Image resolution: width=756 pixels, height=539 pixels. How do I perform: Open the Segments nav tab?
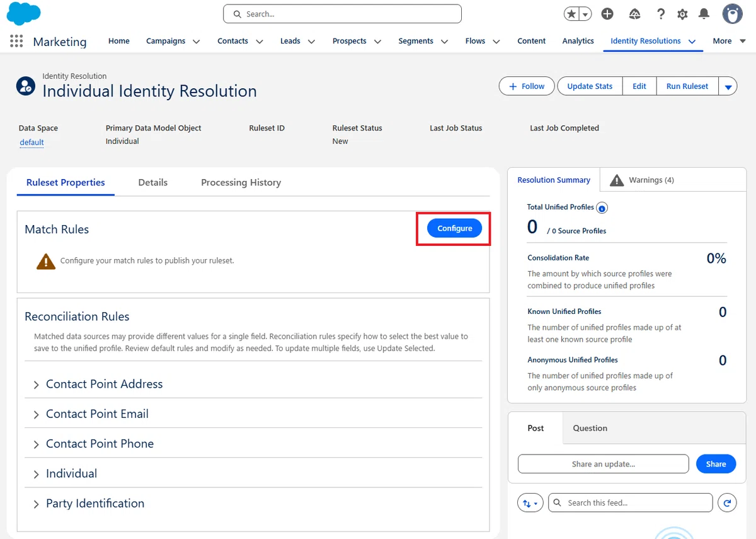tap(416, 41)
